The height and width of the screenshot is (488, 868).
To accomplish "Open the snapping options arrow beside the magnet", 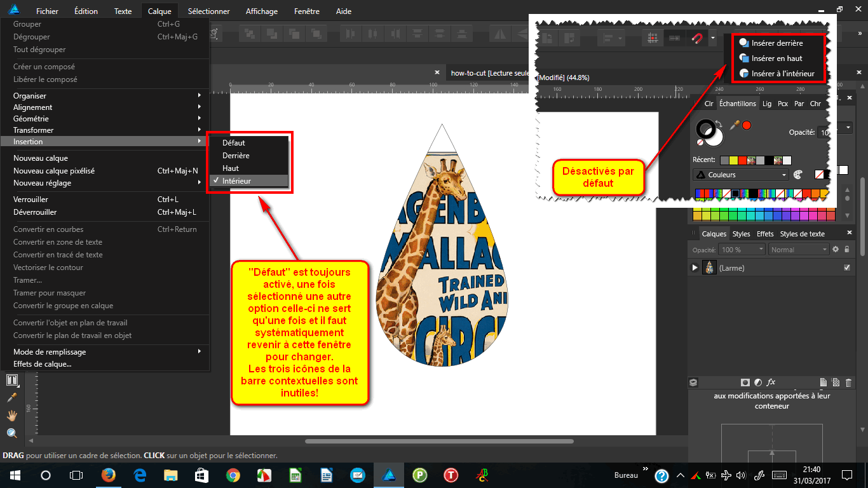I will pyautogui.click(x=712, y=38).
